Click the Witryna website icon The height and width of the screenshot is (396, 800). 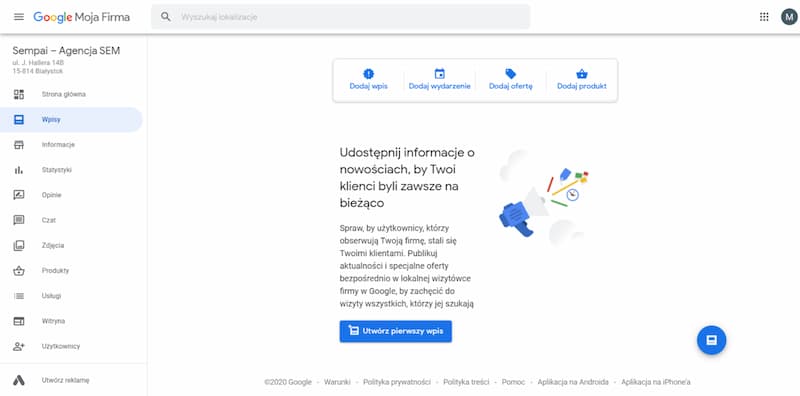pyautogui.click(x=19, y=321)
